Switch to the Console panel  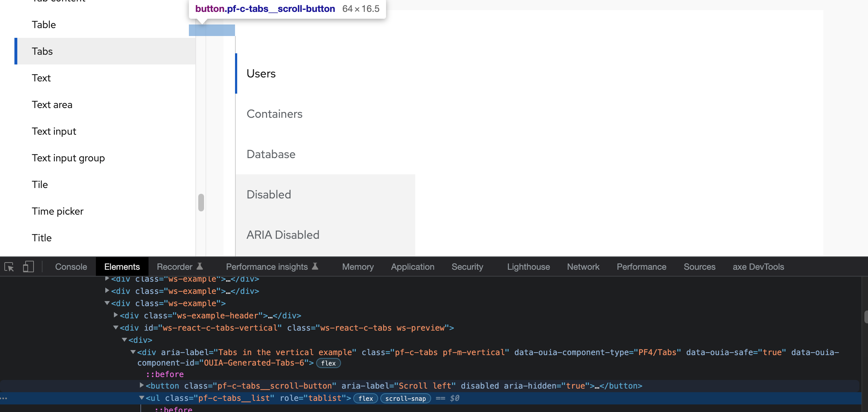(71, 267)
